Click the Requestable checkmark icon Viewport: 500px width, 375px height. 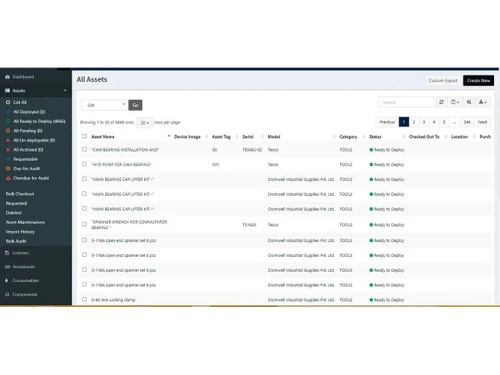click(x=8, y=159)
